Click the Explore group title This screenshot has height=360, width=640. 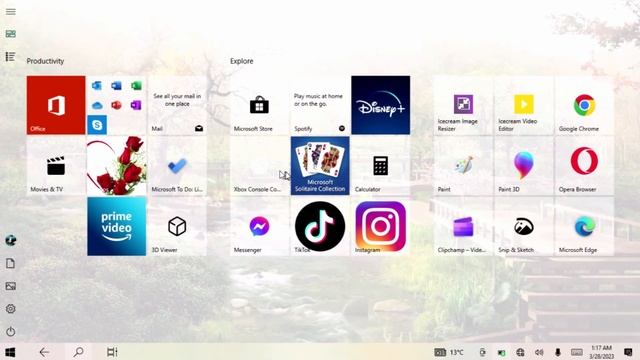242,61
